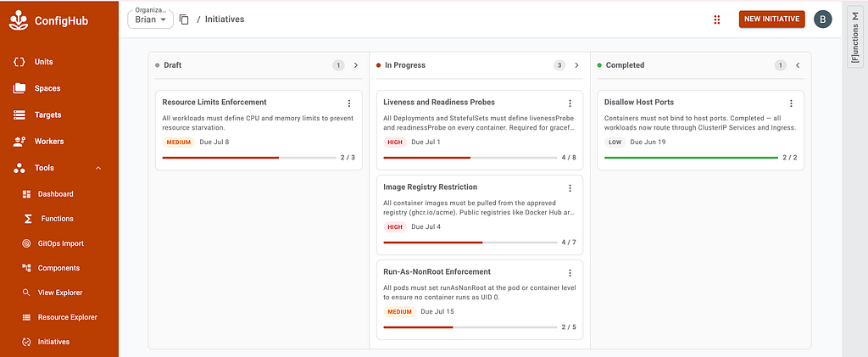Open the Organization Brian dropdown
The image size is (868, 357).
point(151,20)
